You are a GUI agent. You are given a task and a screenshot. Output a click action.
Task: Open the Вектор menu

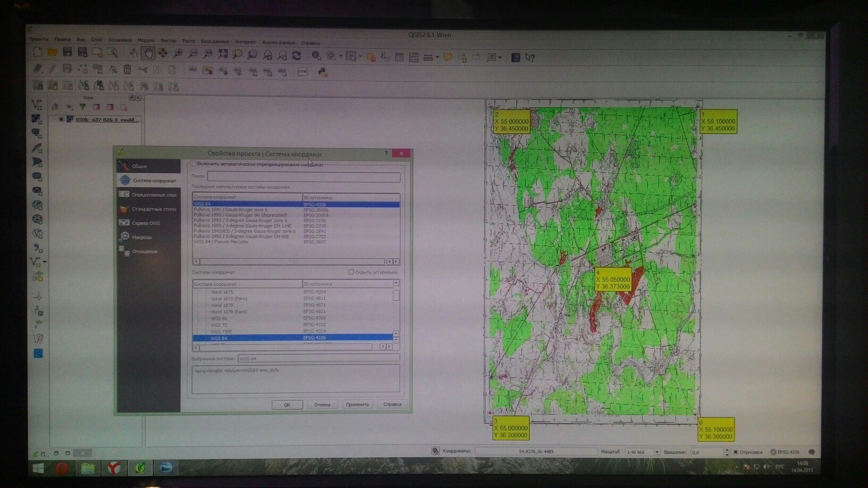168,40
